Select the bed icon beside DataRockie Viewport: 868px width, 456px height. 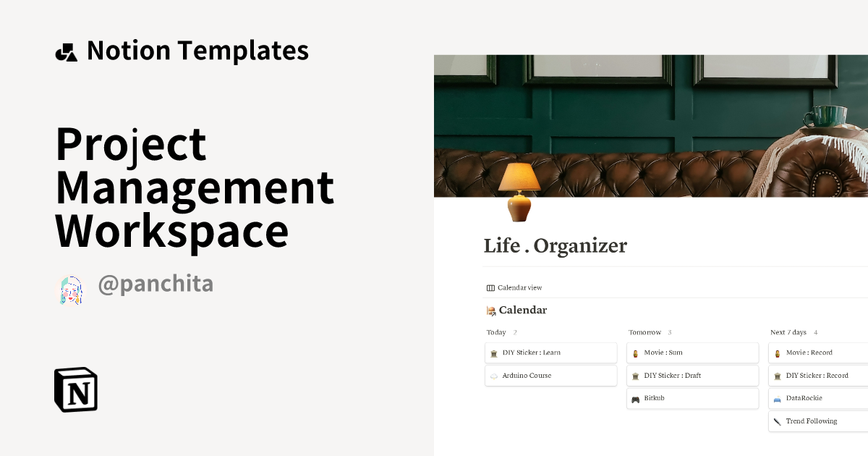click(778, 398)
